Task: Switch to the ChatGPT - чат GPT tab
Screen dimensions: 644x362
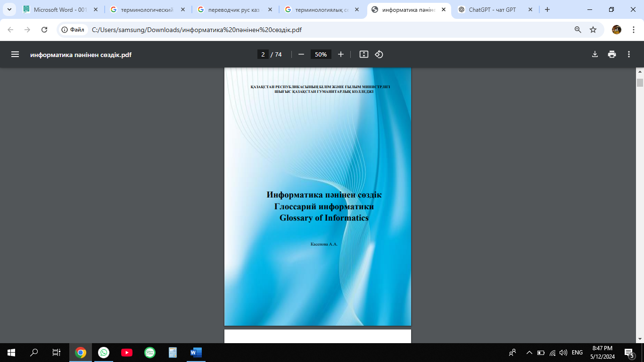Action: 496,9
